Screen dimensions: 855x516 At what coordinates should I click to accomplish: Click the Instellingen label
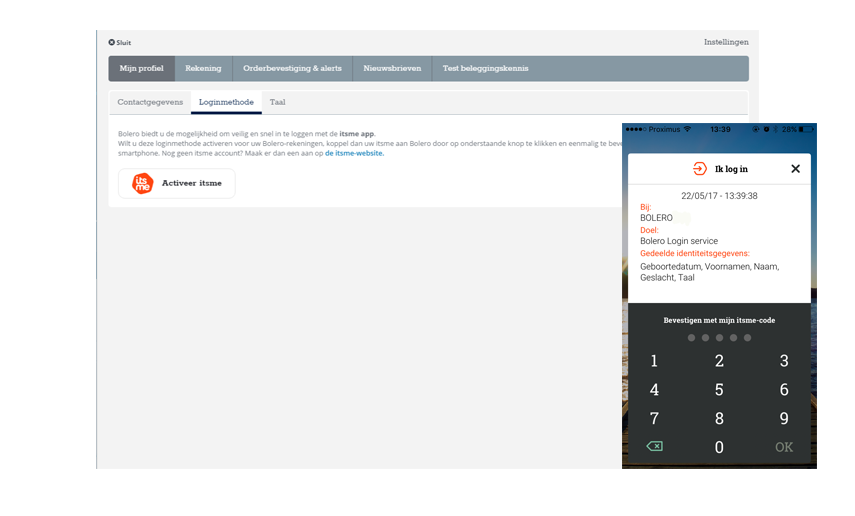tap(726, 42)
